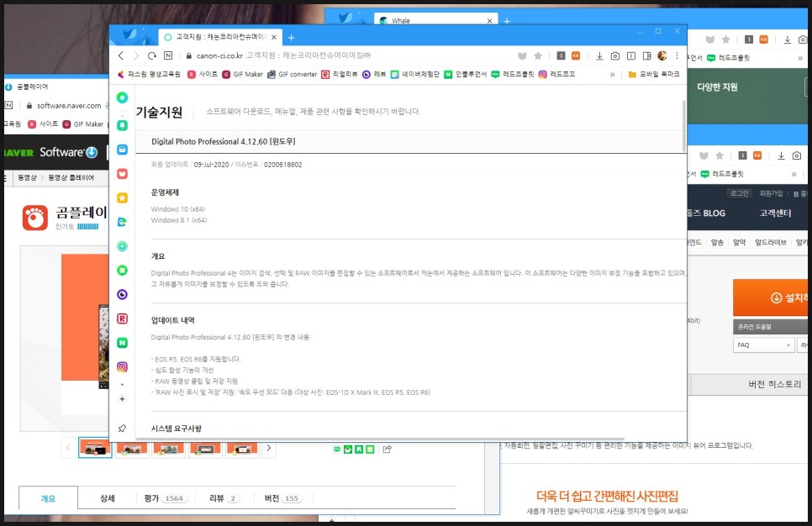The width and height of the screenshot is (812, 526).
Task: Open the GIF converter bookmark
Action: pos(292,74)
